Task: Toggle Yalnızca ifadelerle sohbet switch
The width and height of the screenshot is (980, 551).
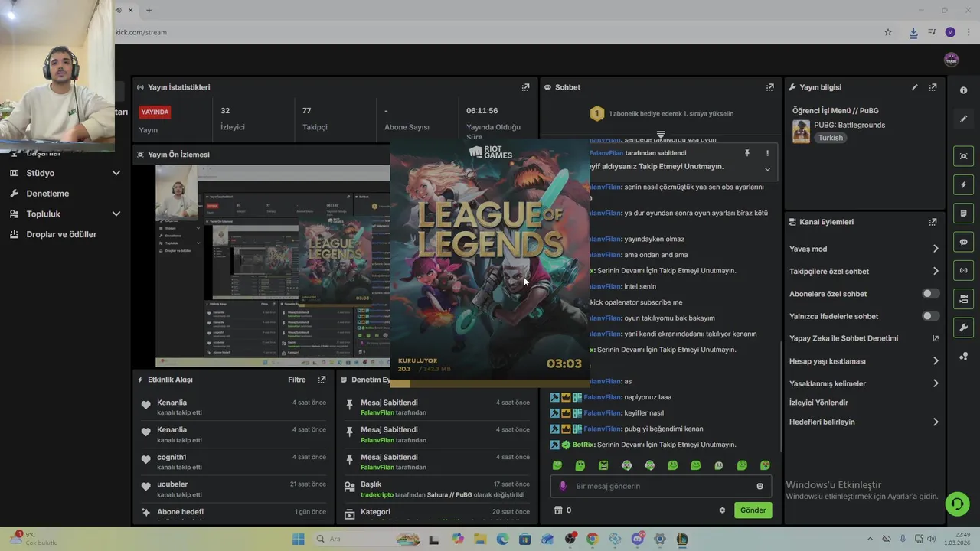Action: (x=930, y=316)
